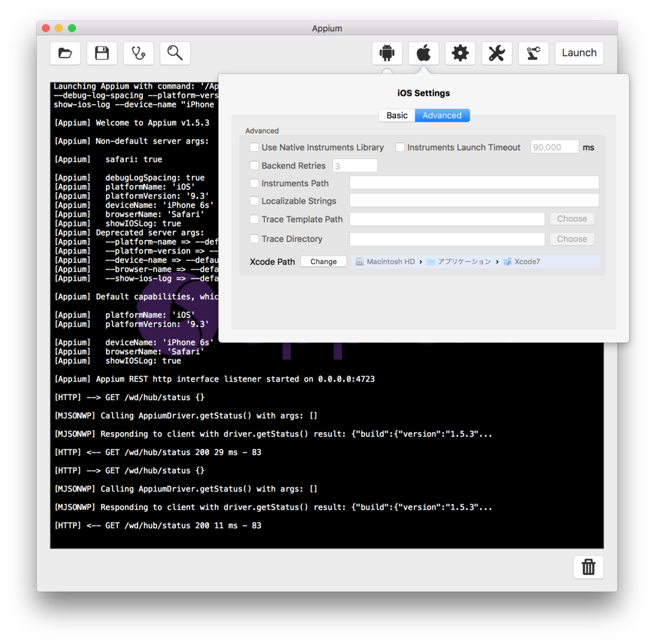Click the Launch button
Viewport: 654px width, 644px height.
(x=579, y=53)
